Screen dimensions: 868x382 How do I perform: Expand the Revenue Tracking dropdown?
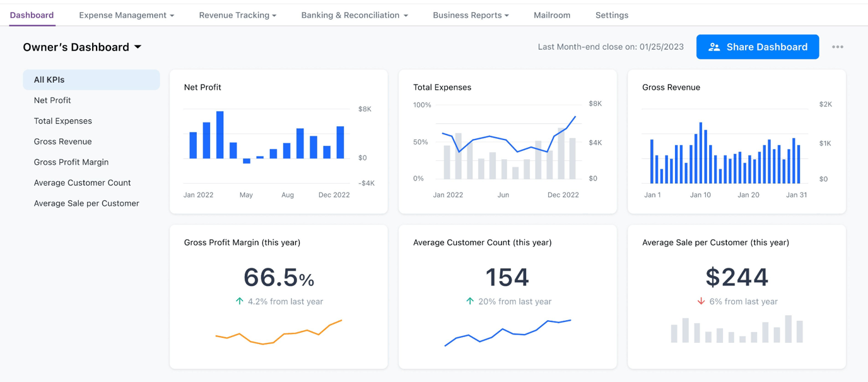[238, 15]
